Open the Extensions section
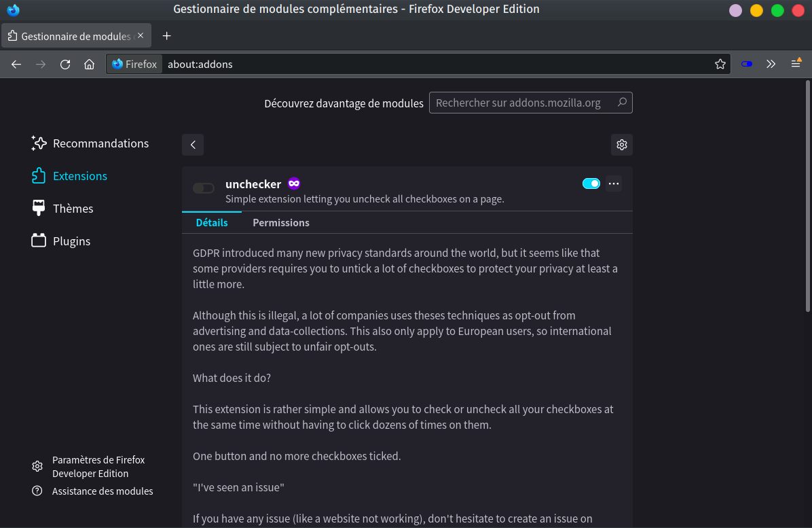This screenshot has height=528, width=812. (69, 176)
